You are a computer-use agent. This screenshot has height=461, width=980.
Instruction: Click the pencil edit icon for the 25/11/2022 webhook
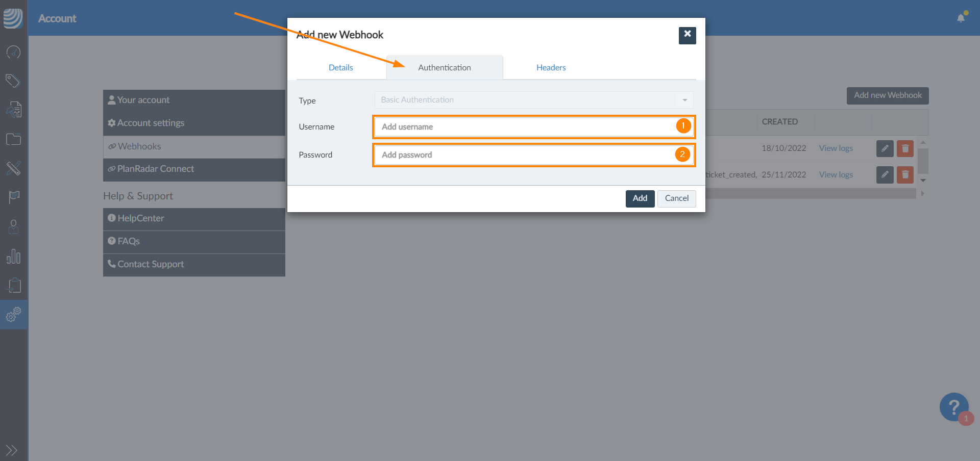click(885, 175)
